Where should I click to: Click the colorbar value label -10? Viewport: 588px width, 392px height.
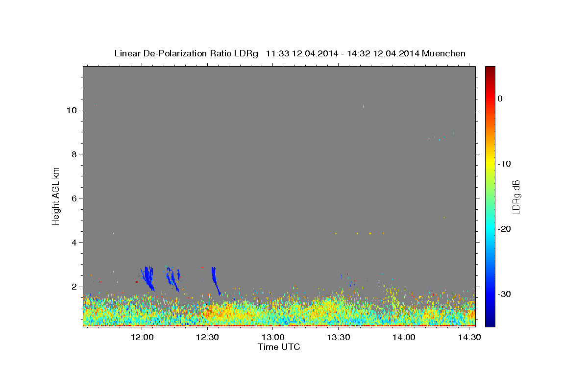pos(505,164)
